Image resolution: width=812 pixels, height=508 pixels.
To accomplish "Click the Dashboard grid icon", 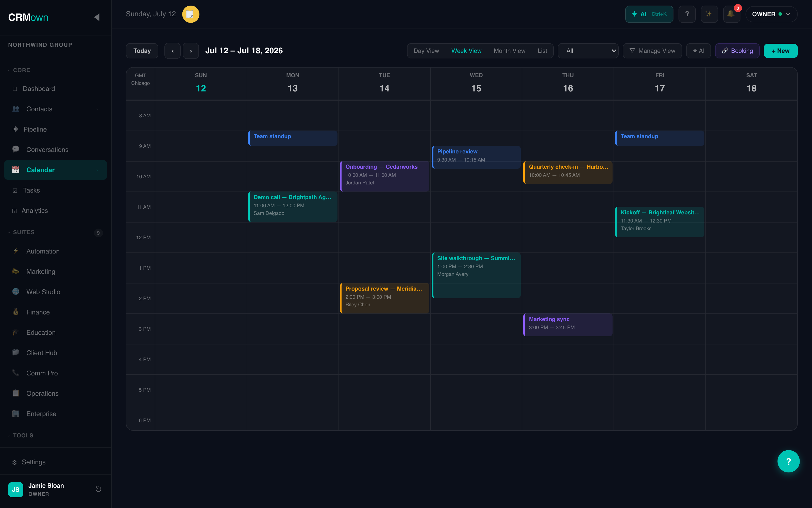I will click(15, 89).
